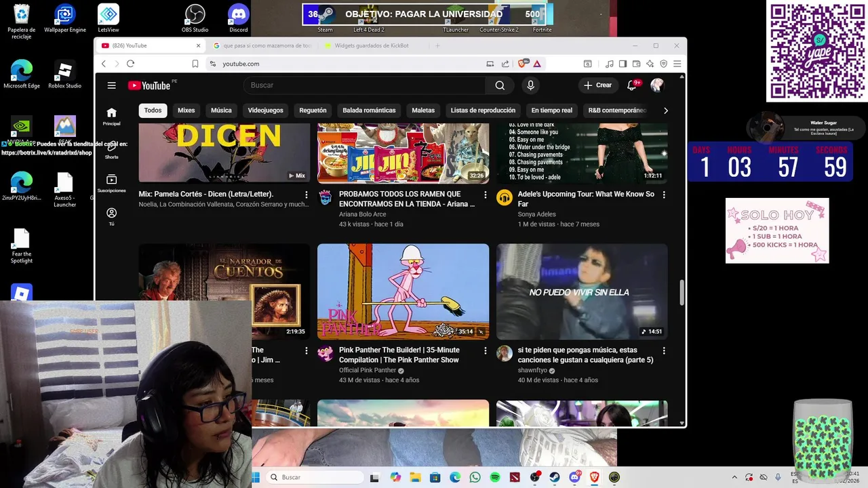Open Brave Wallet icon
The height and width of the screenshot is (488, 868).
click(x=636, y=64)
